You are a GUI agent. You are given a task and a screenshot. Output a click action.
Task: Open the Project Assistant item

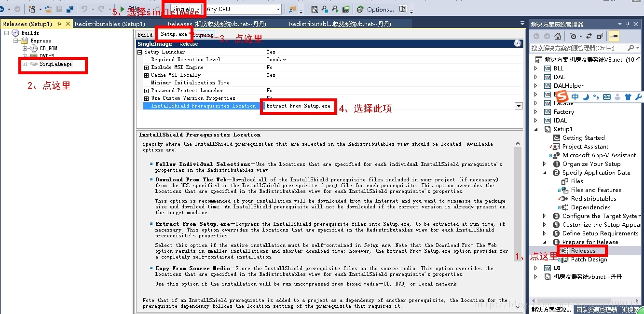click(x=585, y=147)
